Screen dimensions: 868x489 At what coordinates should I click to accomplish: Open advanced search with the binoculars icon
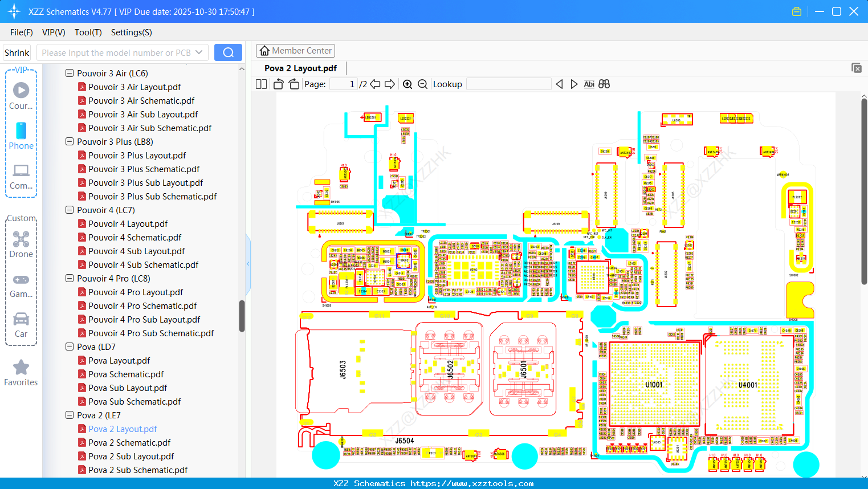click(604, 84)
